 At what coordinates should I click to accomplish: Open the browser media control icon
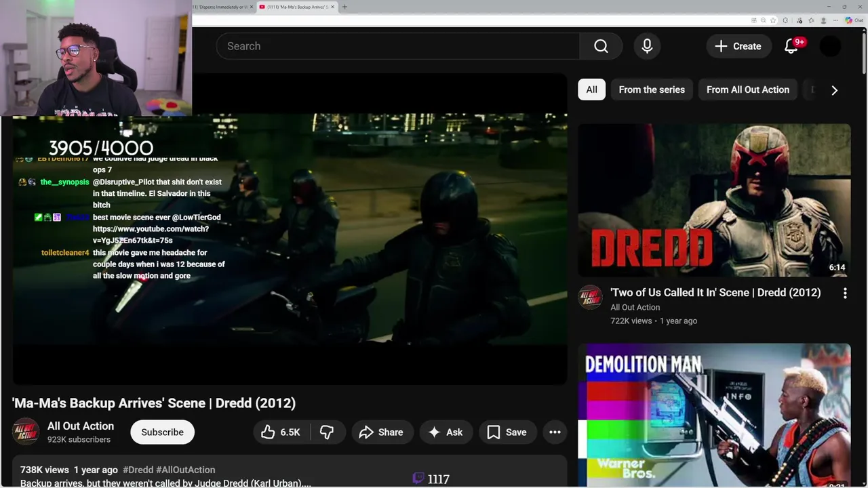click(800, 20)
